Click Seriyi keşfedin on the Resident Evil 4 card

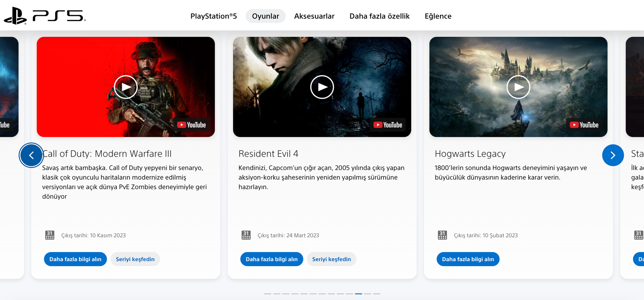coord(332,259)
